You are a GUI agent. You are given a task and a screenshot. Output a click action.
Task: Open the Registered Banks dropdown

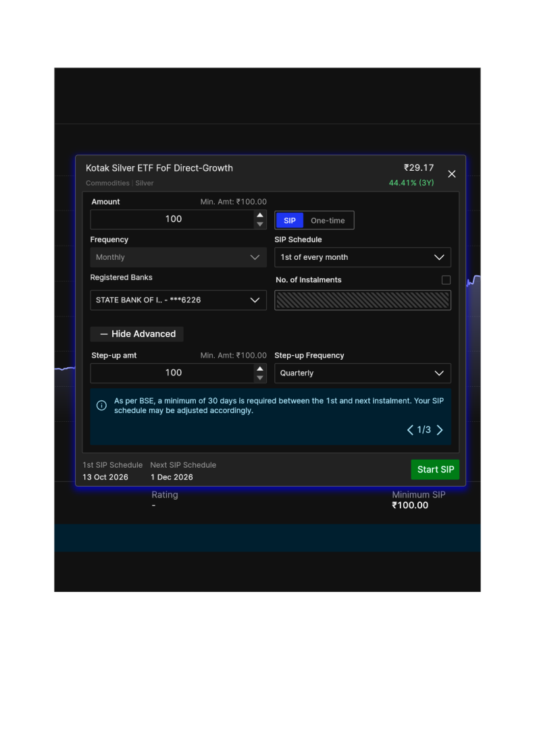pos(178,300)
